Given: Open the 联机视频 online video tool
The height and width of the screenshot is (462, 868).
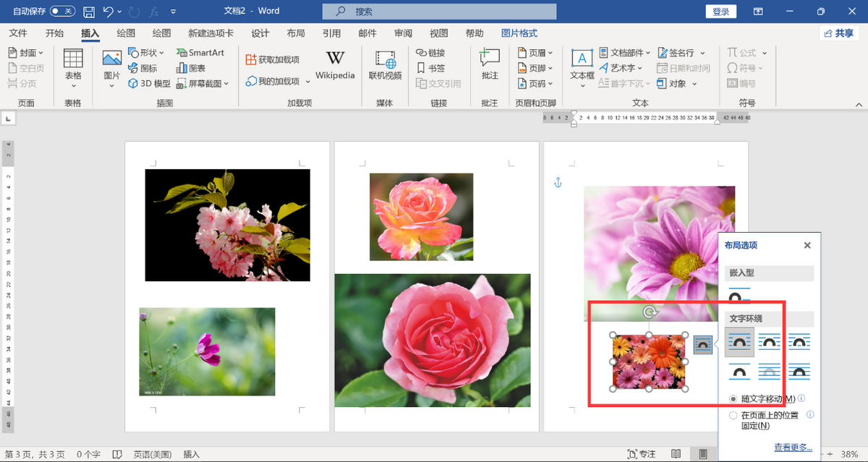Looking at the screenshot, I should pyautogui.click(x=385, y=64).
